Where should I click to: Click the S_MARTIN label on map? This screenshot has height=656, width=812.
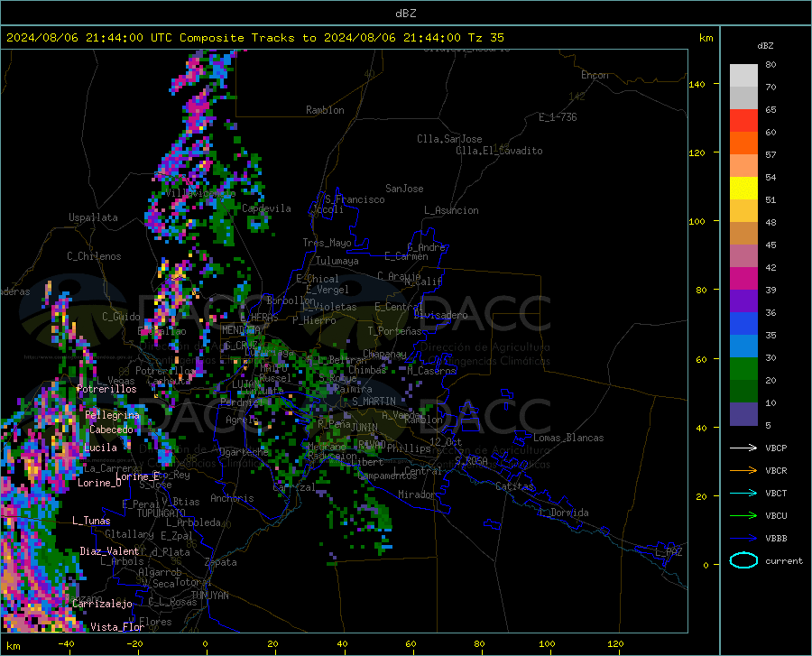[374, 402]
